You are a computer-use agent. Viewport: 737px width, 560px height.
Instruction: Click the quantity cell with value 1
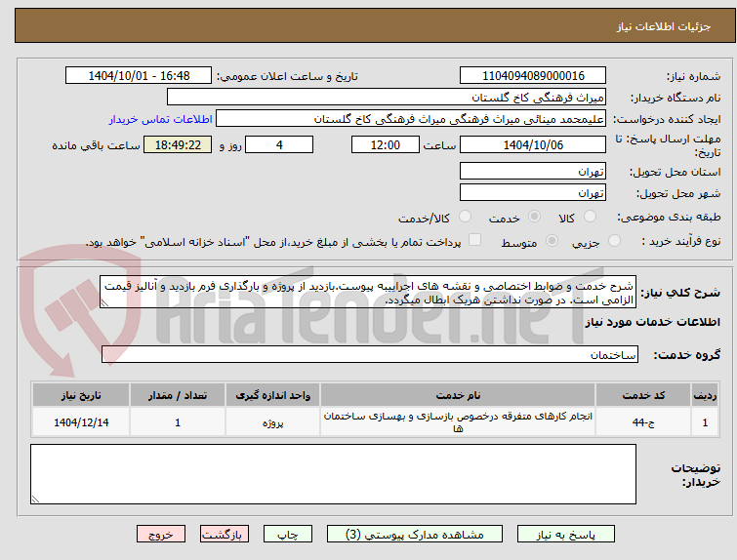click(178, 422)
